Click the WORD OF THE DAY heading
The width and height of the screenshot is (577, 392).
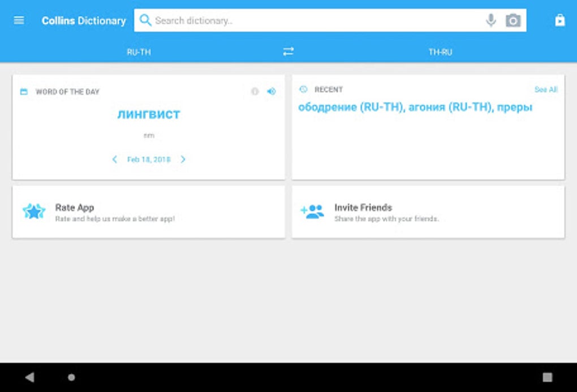click(x=67, y=92)
